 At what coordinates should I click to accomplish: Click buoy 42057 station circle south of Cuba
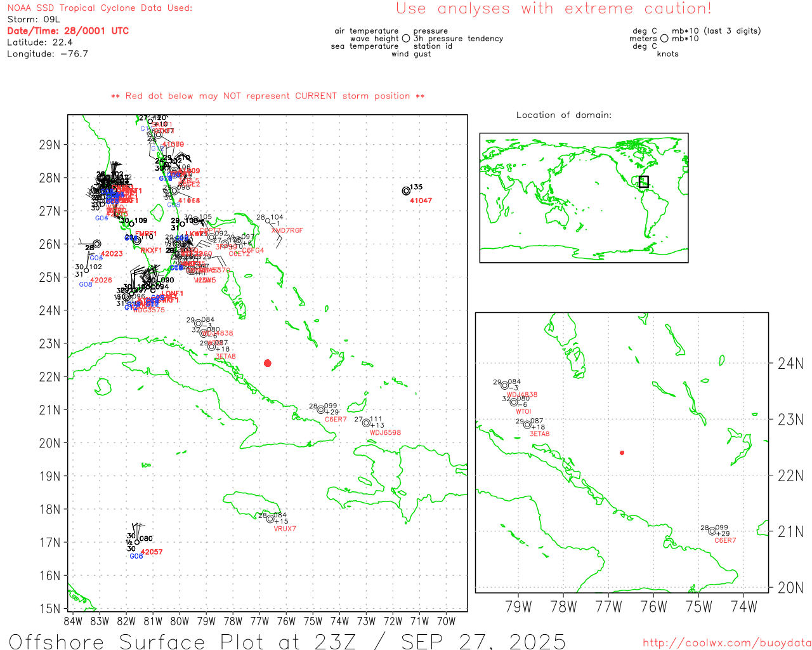click(137, 542)
